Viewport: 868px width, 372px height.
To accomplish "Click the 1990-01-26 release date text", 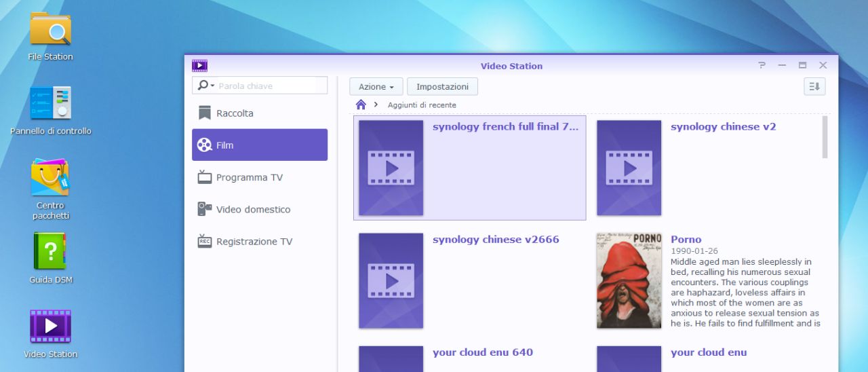I will tap(694, 251).
